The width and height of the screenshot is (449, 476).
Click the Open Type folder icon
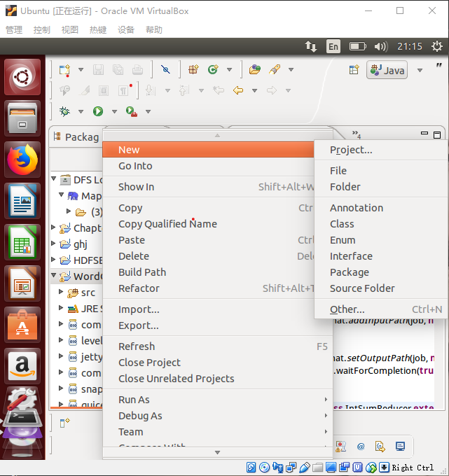point(254,69)
